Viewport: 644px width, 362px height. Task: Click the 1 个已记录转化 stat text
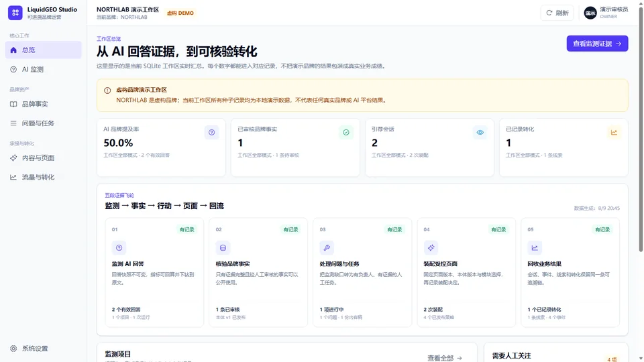[x=545, y=310]
